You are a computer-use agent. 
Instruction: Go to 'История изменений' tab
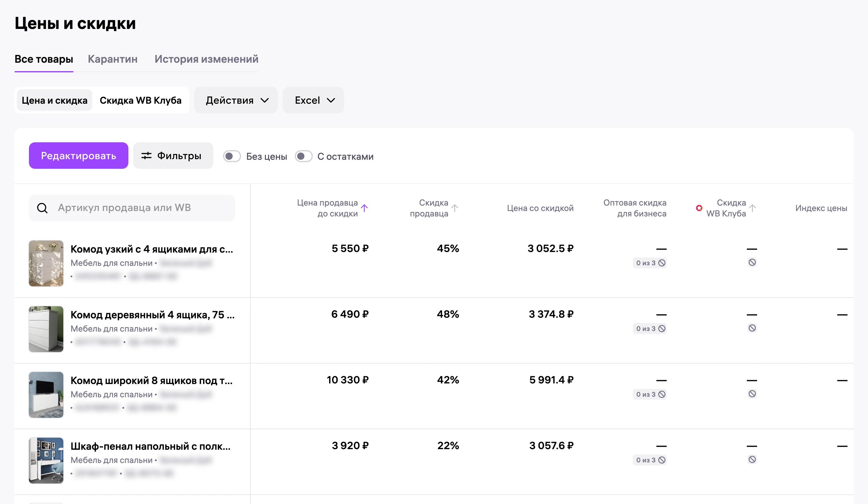point(206,59)
